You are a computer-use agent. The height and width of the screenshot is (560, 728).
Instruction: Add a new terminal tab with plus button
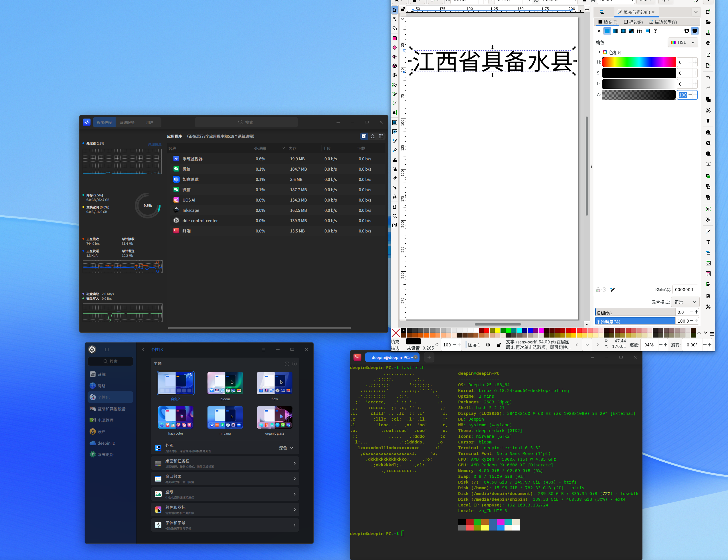[x=429, y=357]
